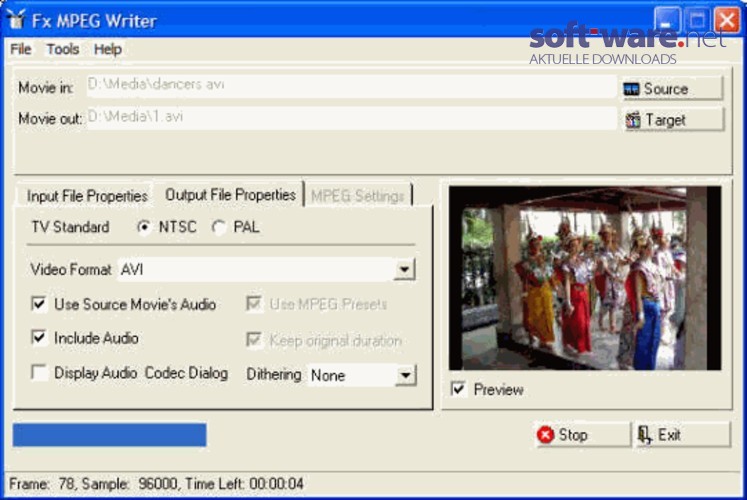Open the MPEG Settings tab

click(x=358, y=195)
